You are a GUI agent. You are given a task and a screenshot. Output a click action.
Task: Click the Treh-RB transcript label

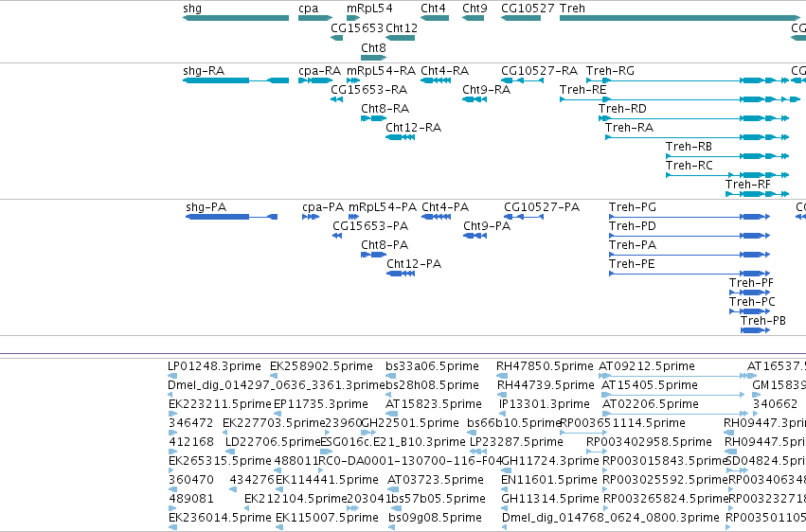(689, 147)
